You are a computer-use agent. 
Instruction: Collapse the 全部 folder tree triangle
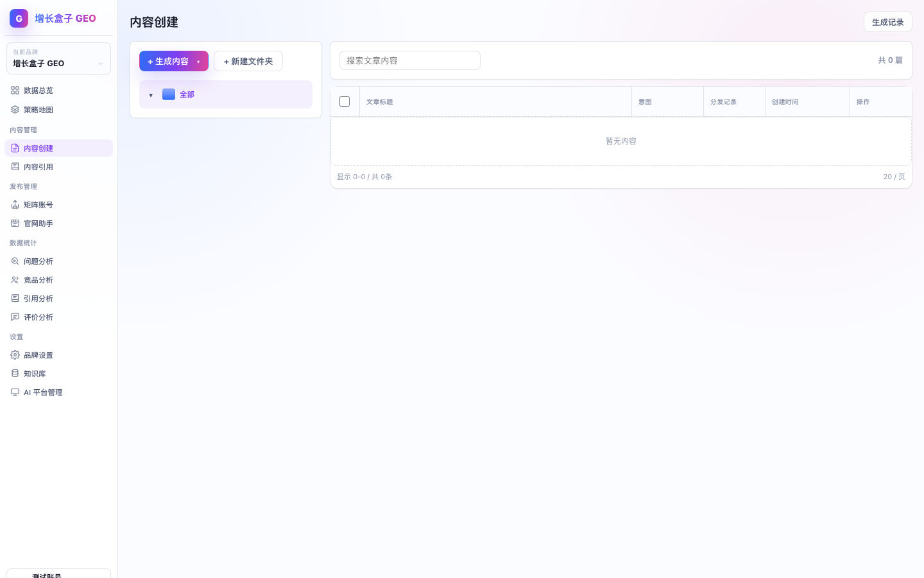click(151, 95)
